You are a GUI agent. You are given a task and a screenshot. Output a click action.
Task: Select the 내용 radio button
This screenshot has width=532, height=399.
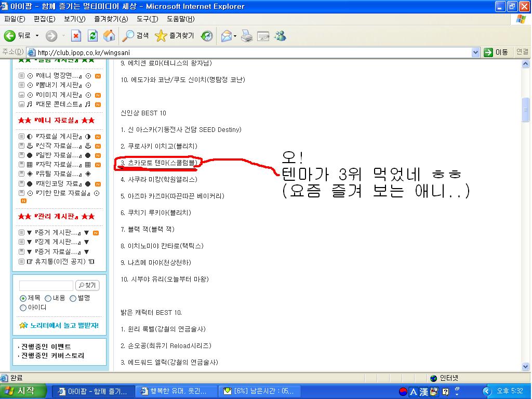[48, 299]
